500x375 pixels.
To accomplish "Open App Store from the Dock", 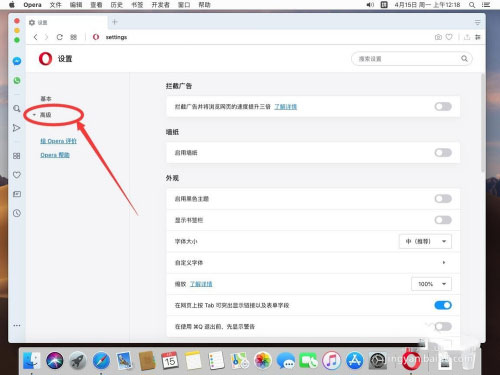I will click(x=354, y=360).
